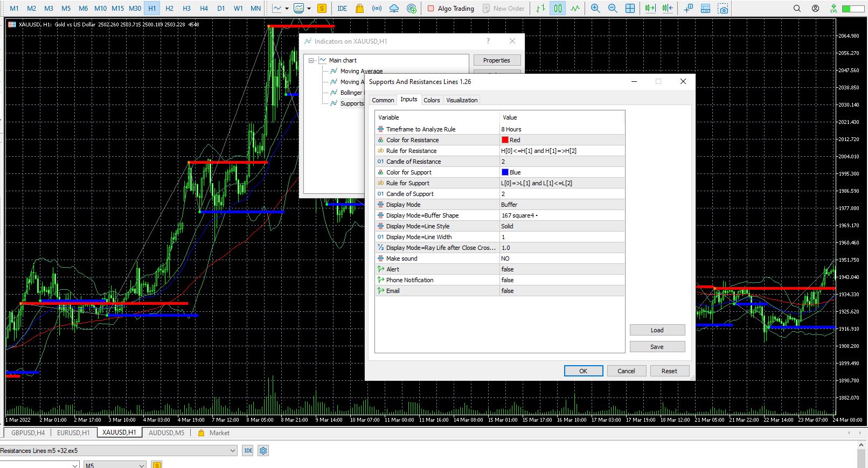Viewport: 868px width, 468px height.
Task: Click Load button
Action: (x=657, y=330)
